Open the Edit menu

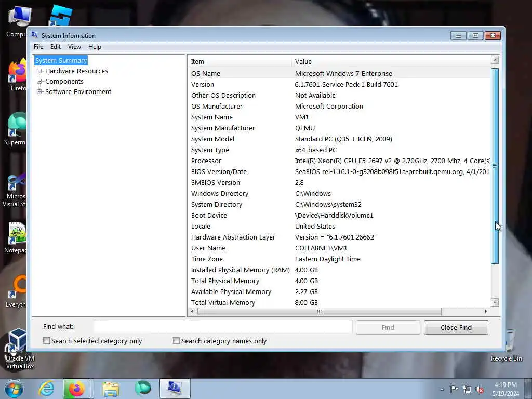(x=55, y=47)
